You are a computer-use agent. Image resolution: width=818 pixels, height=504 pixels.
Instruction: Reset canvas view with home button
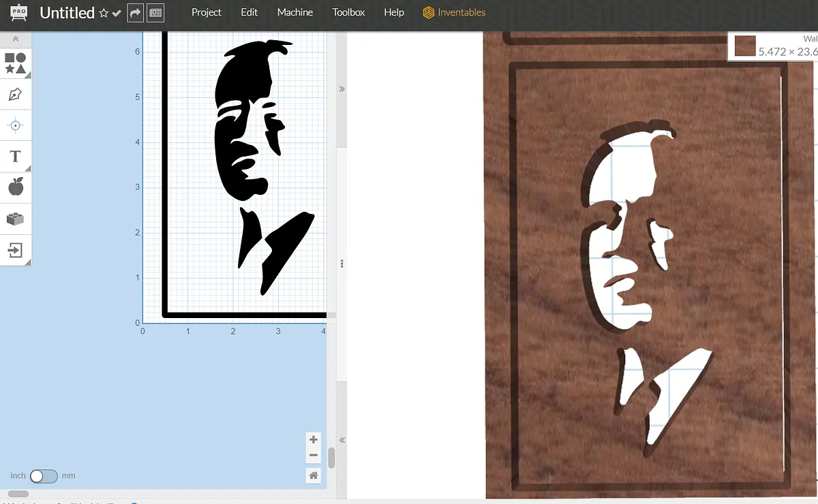tap(314, 475)
